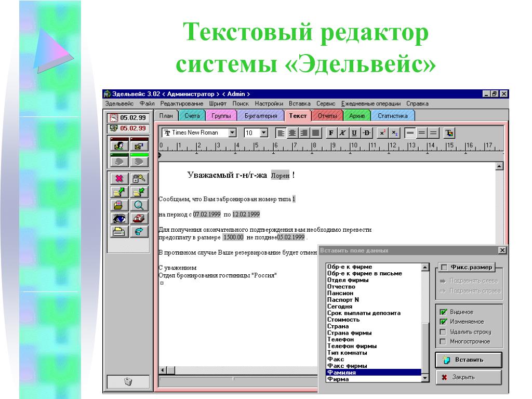Set single line spacing
Image resolution: width=532 pixels, height=399 pixels.
coord(410,133)
